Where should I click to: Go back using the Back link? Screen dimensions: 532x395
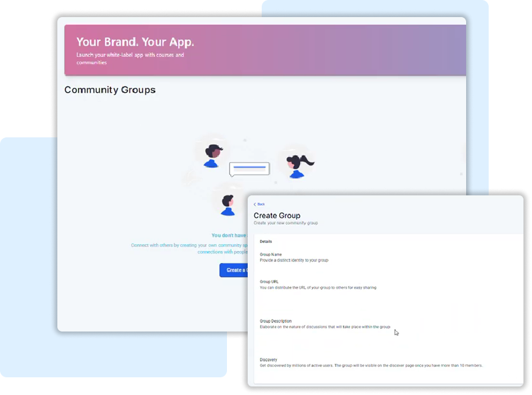261,204
